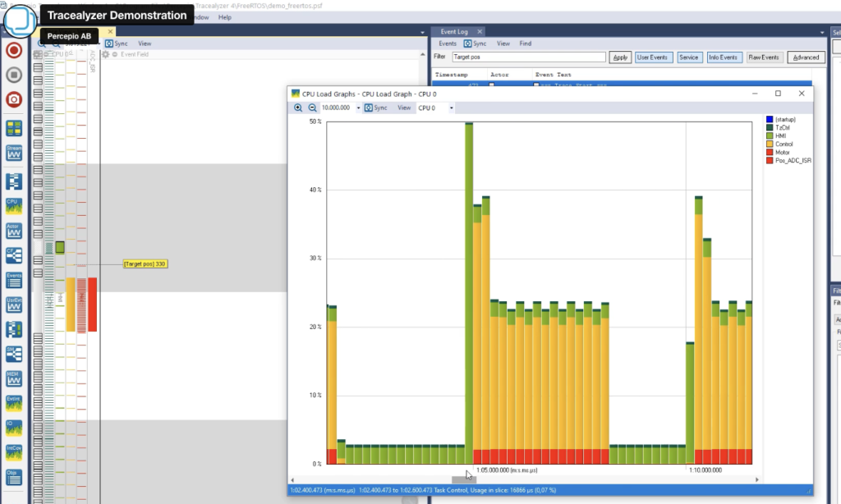Open the Find menu in Event Log
Viewport: 841px width, 504px height.
tap(525, 44)
